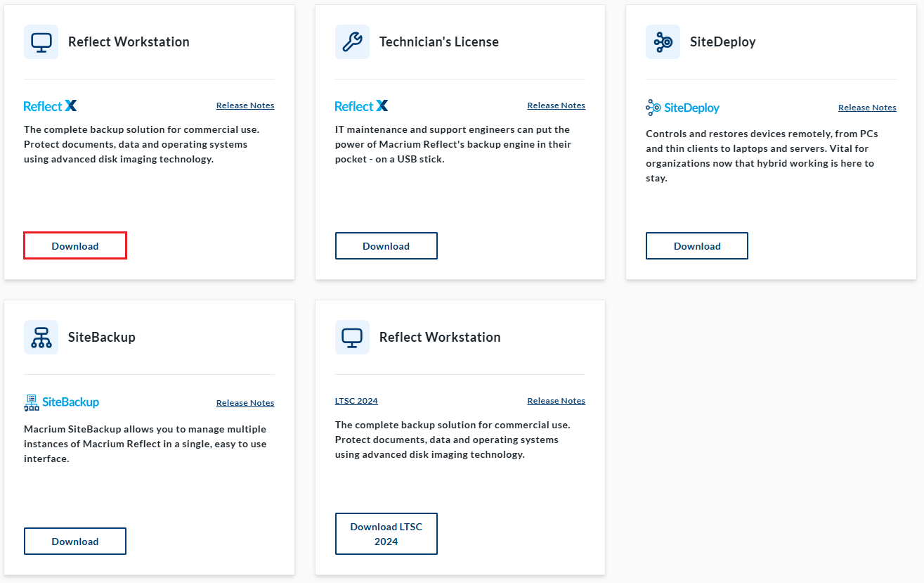The width and height of the screenshot is (924, 583).
Task: Click the Reflect X logo on Technician's License card
Action: (x=361, y=105)
